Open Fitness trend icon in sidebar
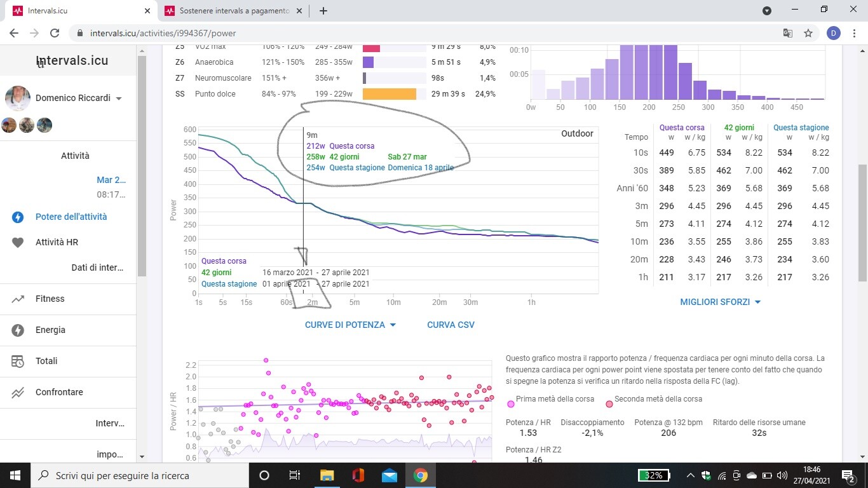 tap(18, 299)
